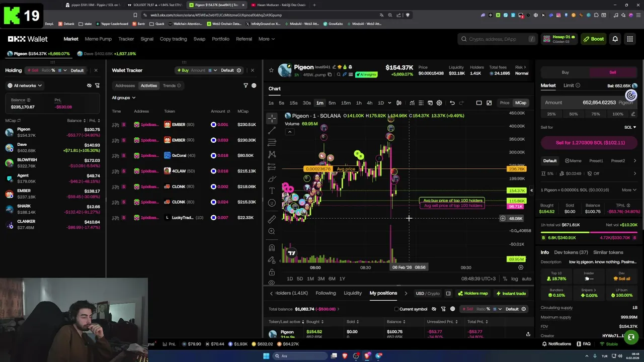Click the Boost button

pos(593,39)
